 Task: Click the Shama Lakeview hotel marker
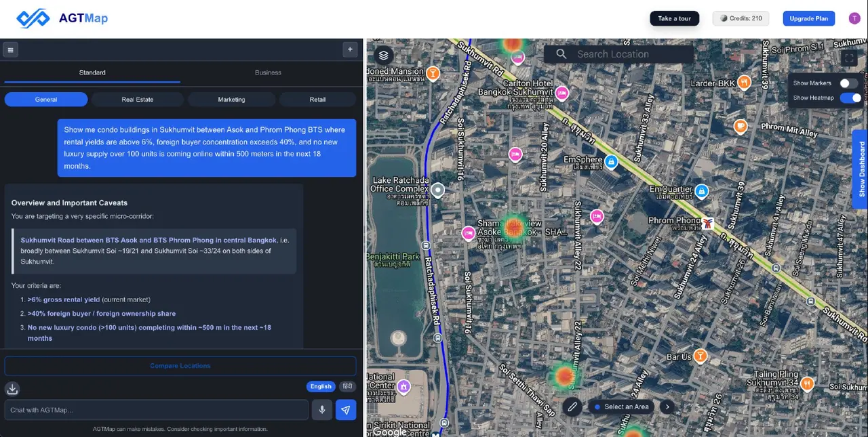[x=468, y=233]
